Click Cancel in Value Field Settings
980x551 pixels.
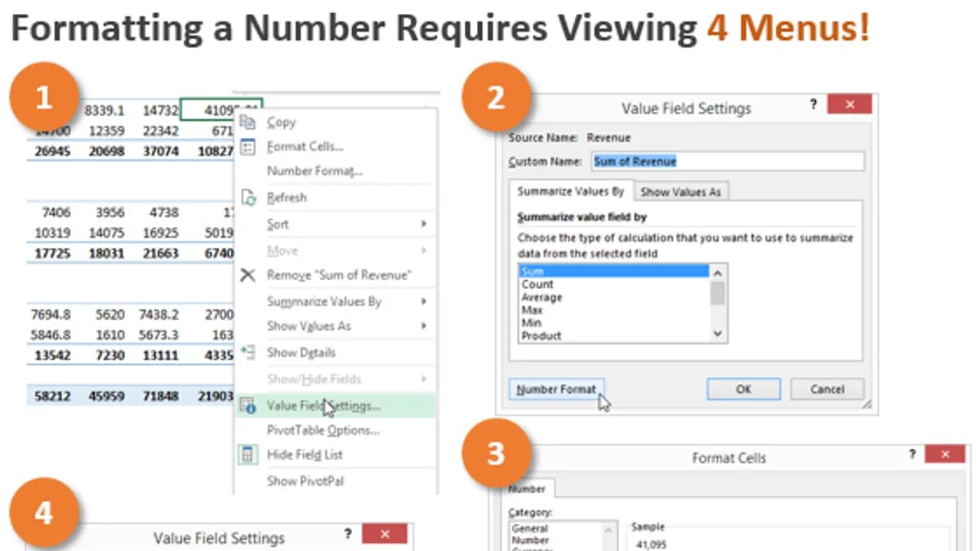tap(827, 389)
